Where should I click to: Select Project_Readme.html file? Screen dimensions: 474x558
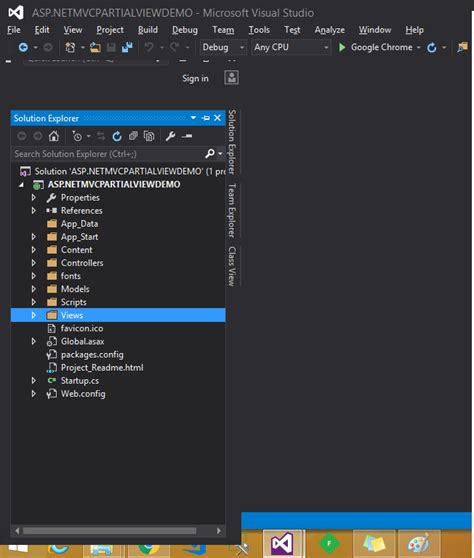click(102, 368)
